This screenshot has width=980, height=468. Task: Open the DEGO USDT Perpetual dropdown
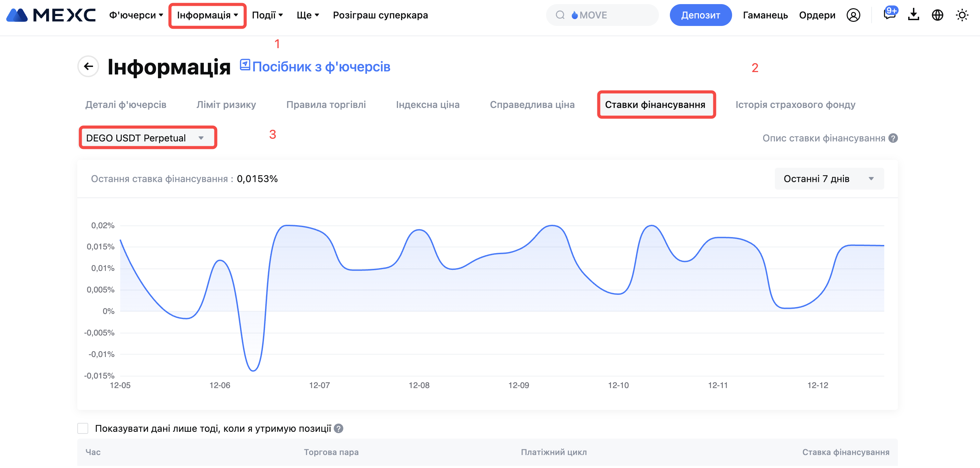pyautogui.click(x=148, y=138)
